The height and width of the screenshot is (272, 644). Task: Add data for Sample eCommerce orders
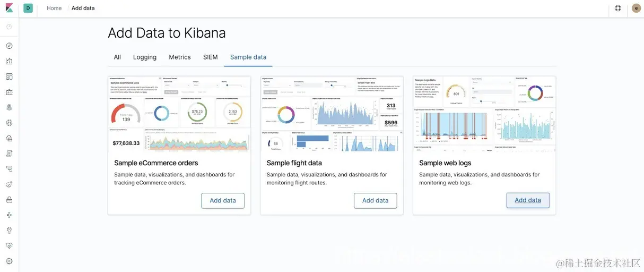click(x=223, y=200)
